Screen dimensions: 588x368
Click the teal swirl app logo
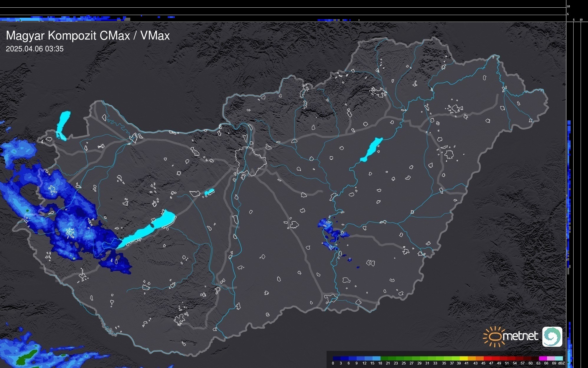pyautogui.click(x=552, y=336)
